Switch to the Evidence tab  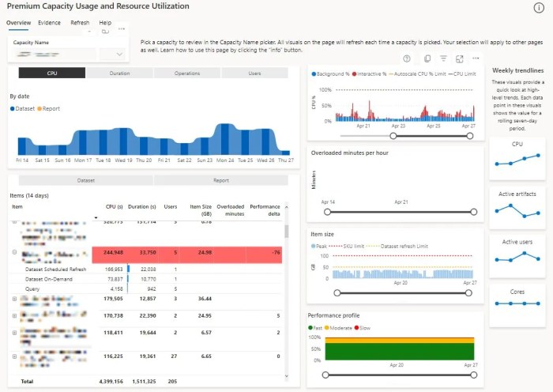[x=49, y=23]
